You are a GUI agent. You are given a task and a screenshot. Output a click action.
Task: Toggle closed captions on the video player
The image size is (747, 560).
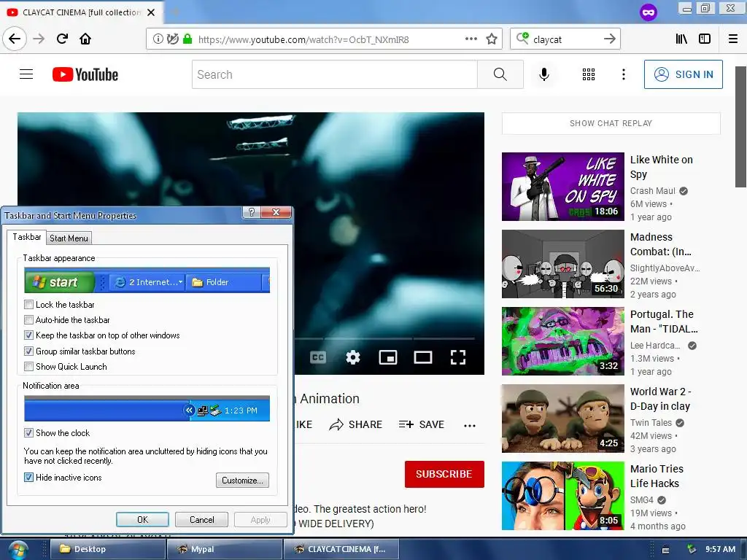click(x=318, y=357)
